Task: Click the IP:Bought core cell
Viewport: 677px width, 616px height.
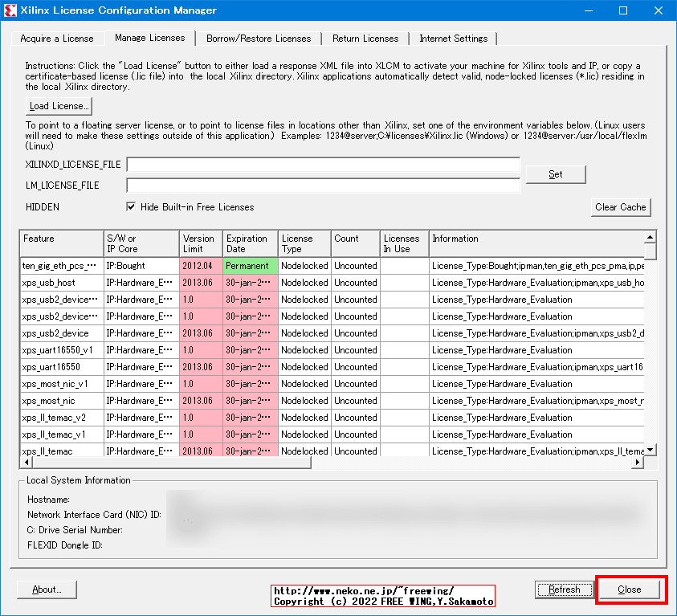Action: tap(141, 266)
